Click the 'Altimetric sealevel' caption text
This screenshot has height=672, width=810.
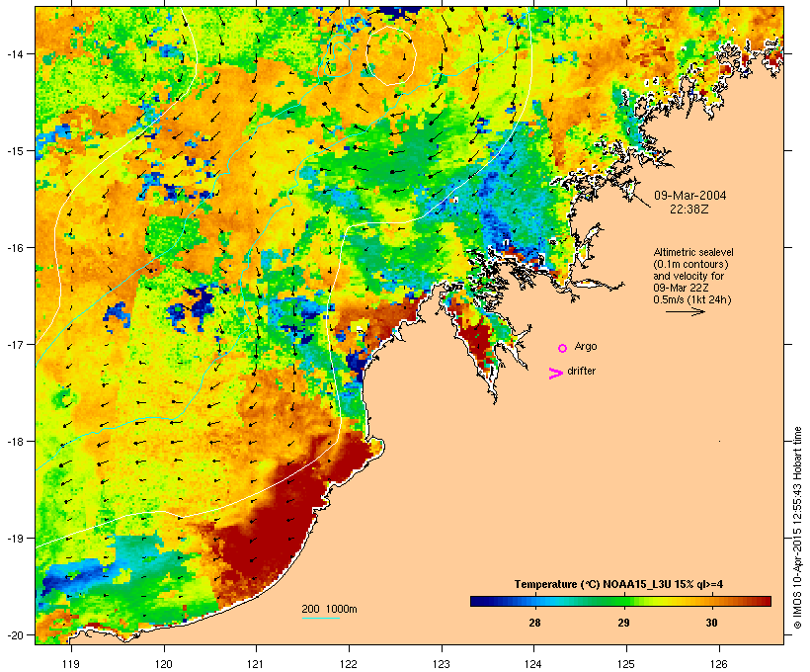click(x=693, y=252)
